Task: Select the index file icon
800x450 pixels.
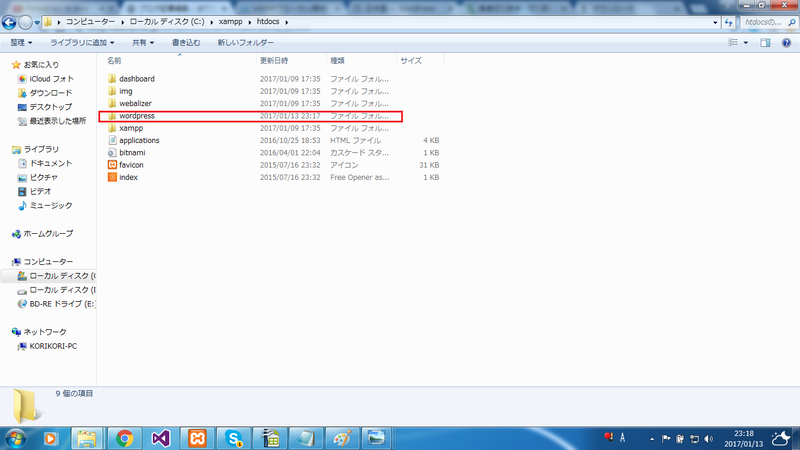Action: click(x=112, y=177)
